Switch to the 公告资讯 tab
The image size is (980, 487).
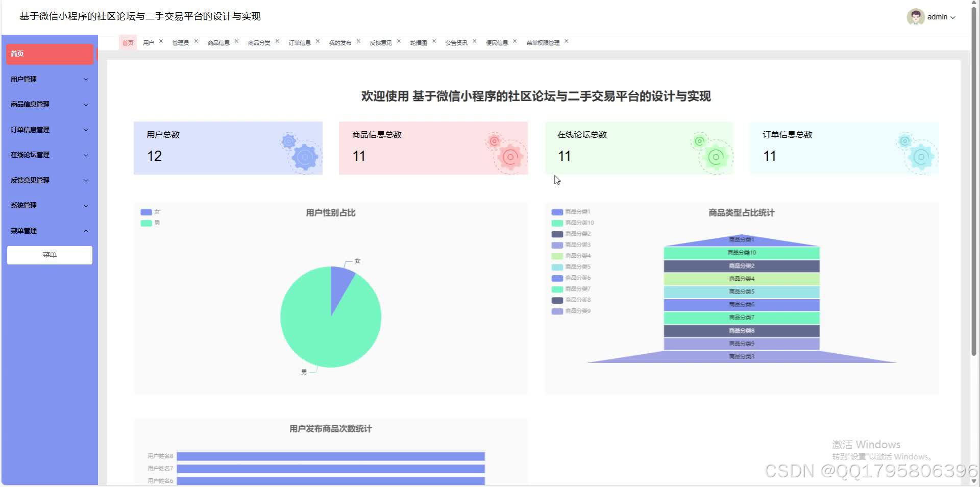[x=456, y=42]
